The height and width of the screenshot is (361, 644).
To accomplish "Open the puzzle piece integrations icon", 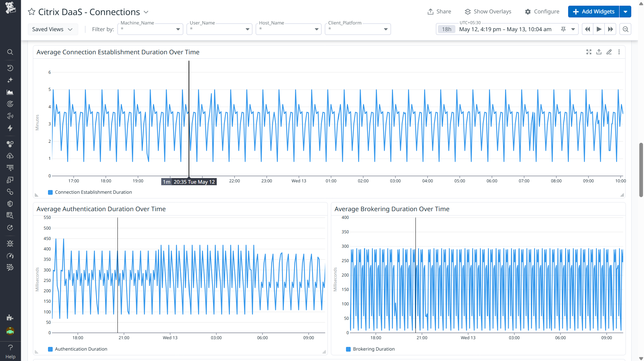I will tap(10, 317).
